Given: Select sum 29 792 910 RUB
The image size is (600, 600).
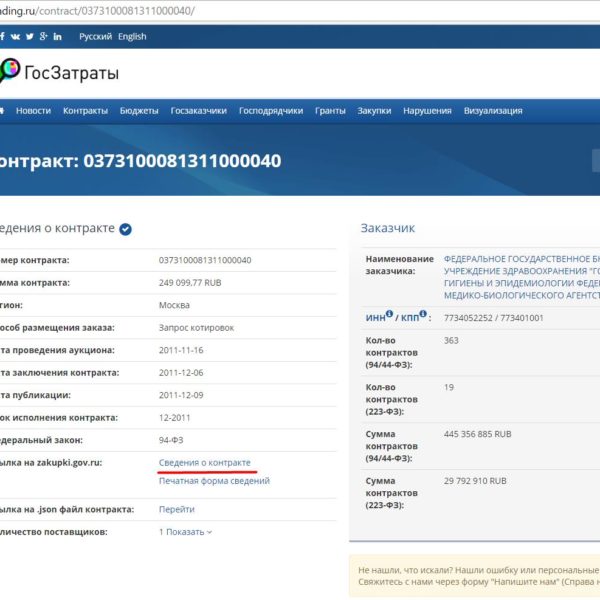Looking at the screenshot, I should [x=475, y=481].
